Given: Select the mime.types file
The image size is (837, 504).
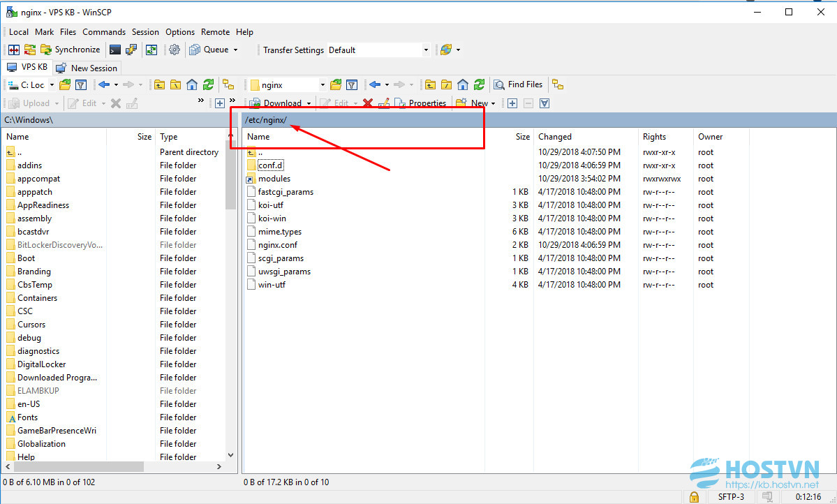Looking at the screenshot, I should pos(280,232).
